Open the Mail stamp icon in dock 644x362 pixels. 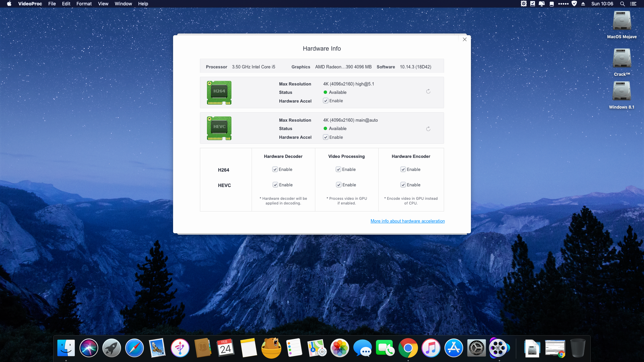157,348
